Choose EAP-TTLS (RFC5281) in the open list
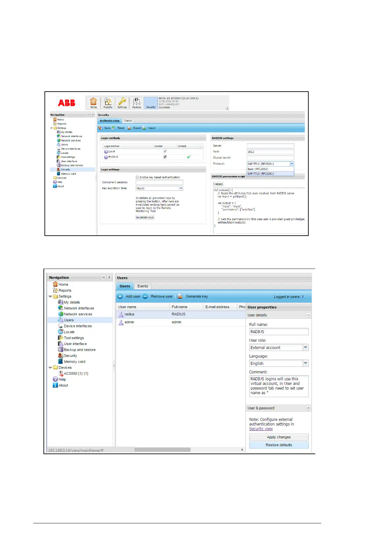The image size is (392, 555). (x=270, y=174)
